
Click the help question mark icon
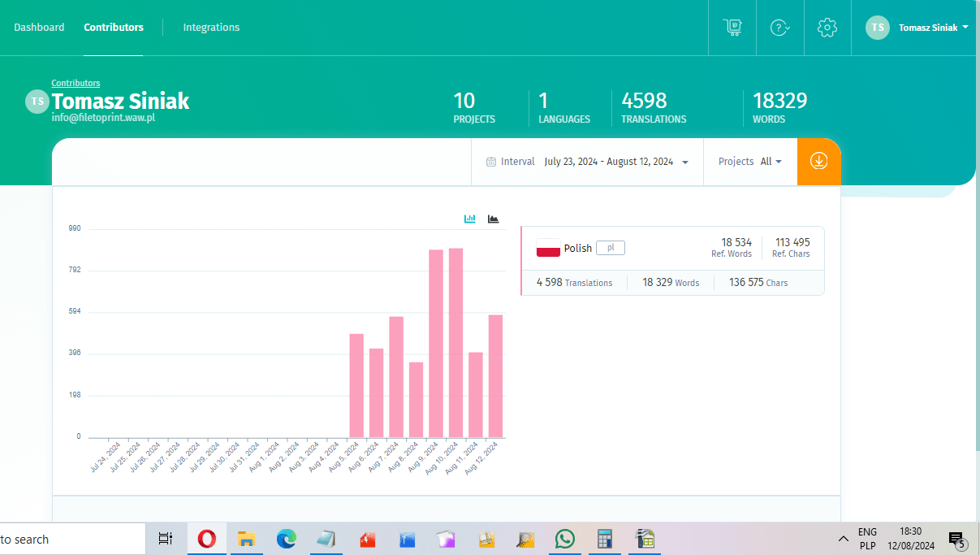pos(779,28)
